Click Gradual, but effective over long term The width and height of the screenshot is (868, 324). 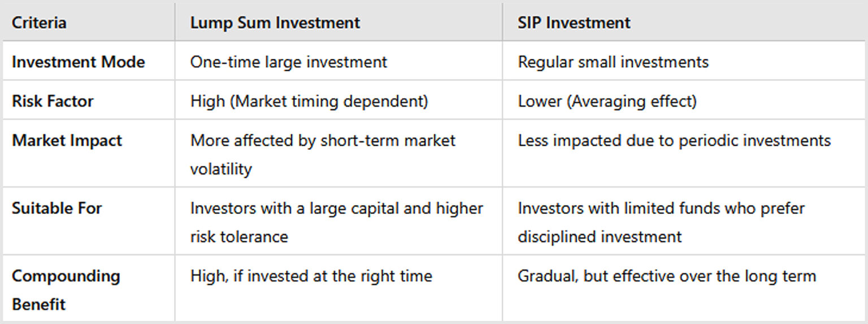point(667,276)
